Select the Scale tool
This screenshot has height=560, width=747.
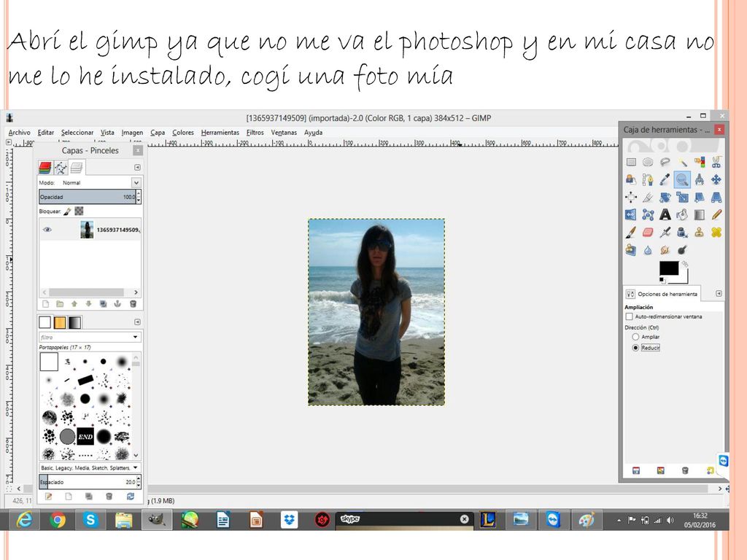682,197
